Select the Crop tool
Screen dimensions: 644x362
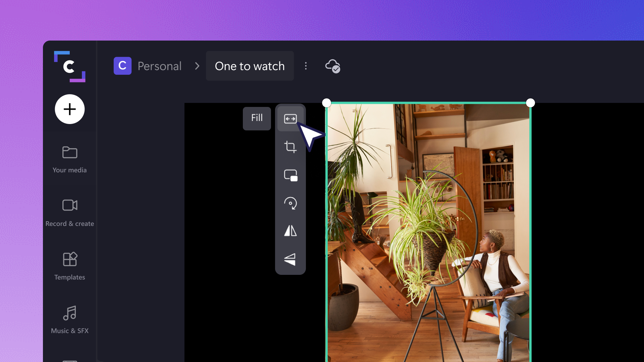pyautogui.click(x=290, y=147)
